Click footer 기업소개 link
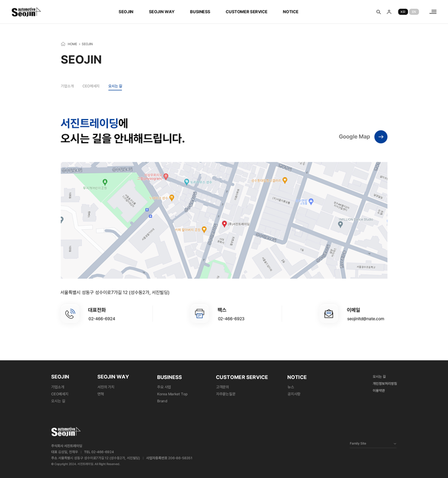 point(58,387)
